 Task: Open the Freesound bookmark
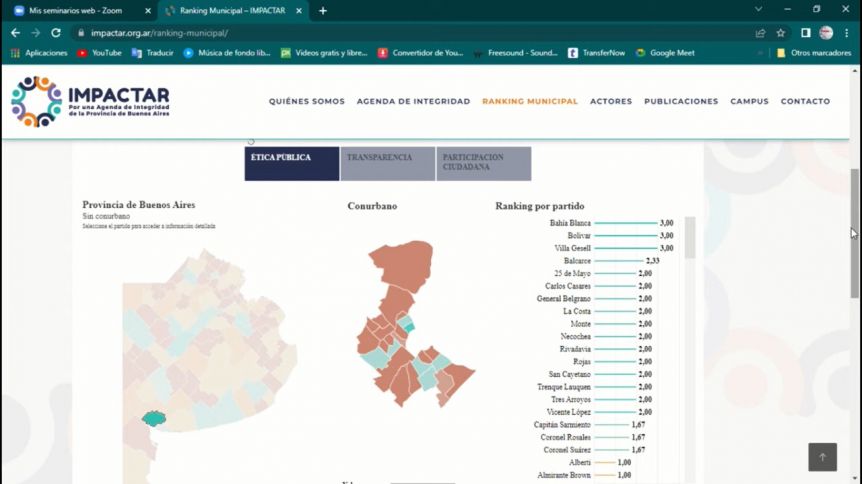pyautogui.click(x=516, y=53)
